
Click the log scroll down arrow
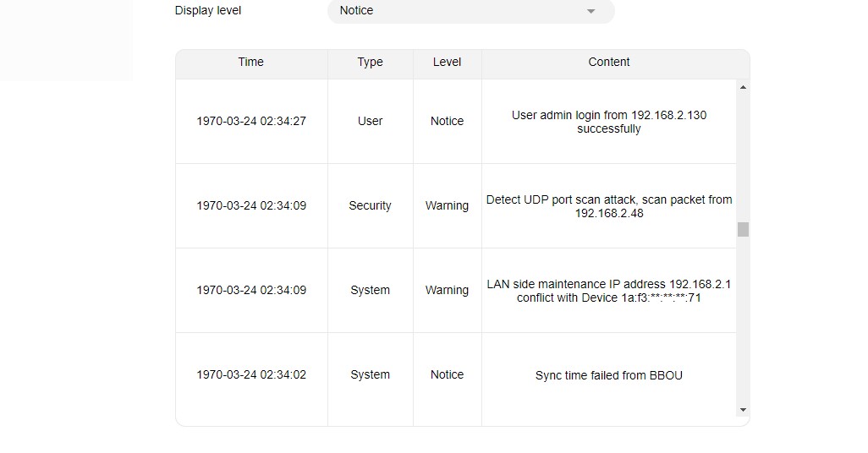tap(743, 410)
